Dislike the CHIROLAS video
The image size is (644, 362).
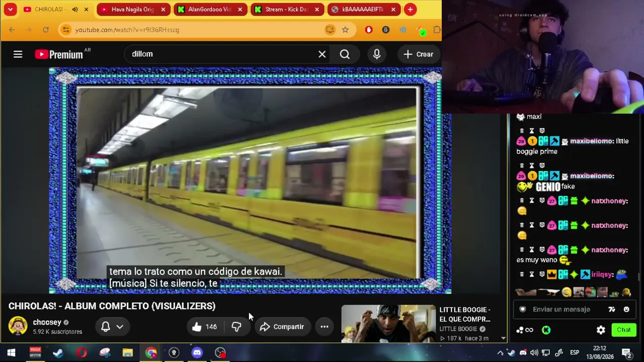coord(236,327)
